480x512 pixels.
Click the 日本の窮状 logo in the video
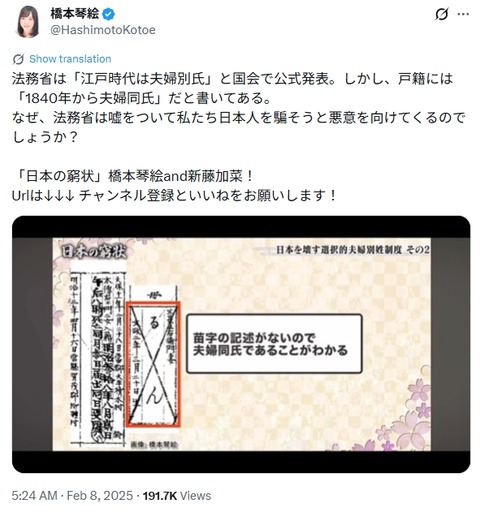(x=94, y=252)
